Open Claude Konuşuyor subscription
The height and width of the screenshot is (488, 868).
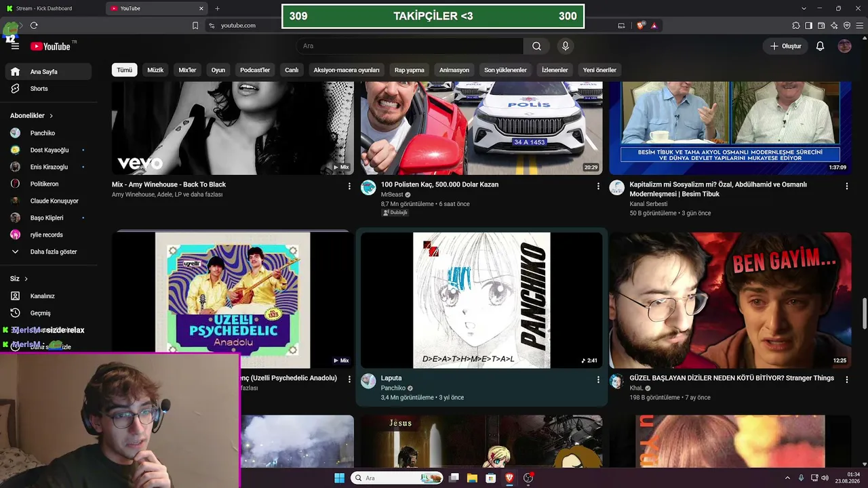point(48,201)
